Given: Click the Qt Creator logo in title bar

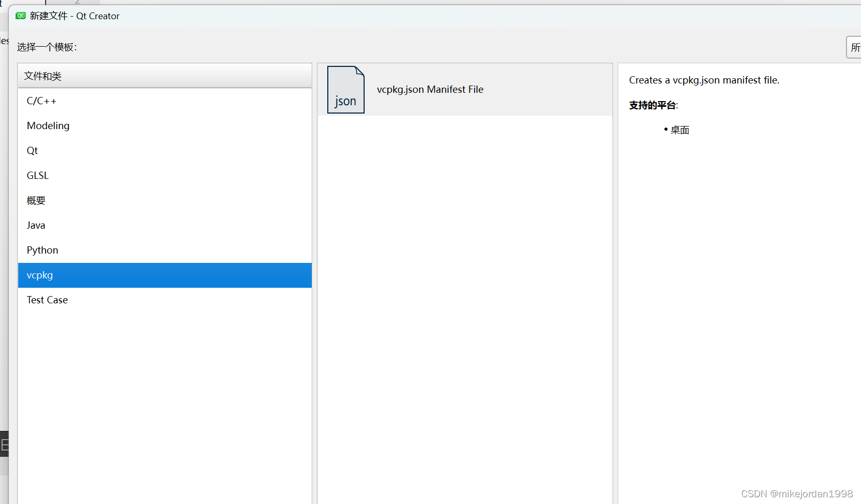Looking at the screenshot, I should 21,16.
